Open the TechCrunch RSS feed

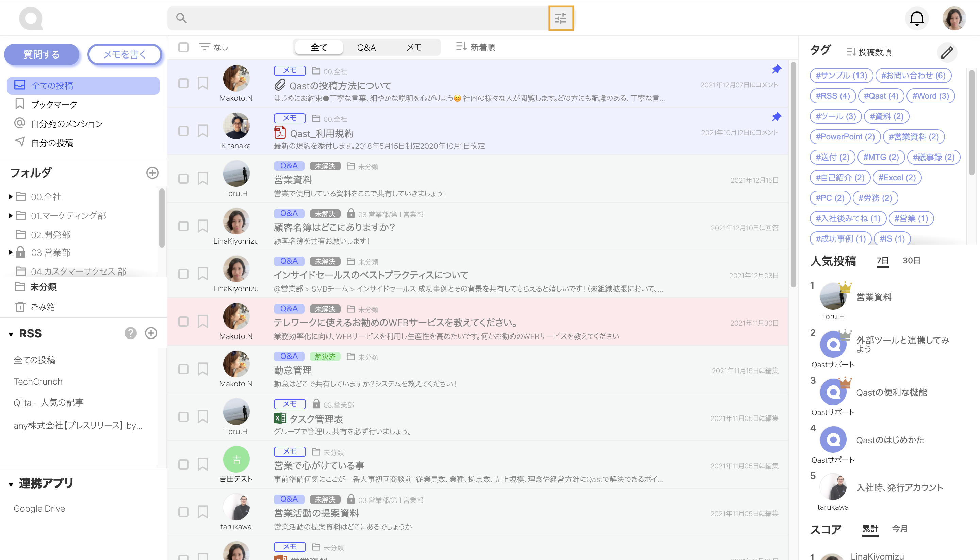tap(38, 381)
